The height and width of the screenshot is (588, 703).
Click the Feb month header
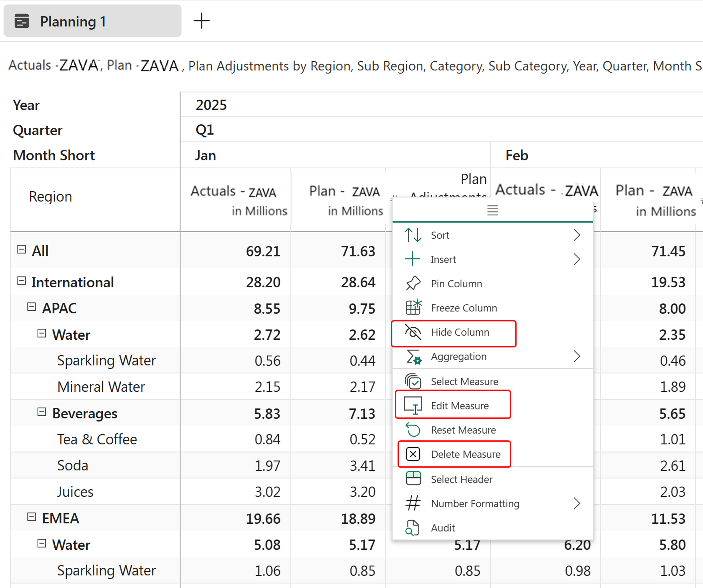(x=517, y=155)
